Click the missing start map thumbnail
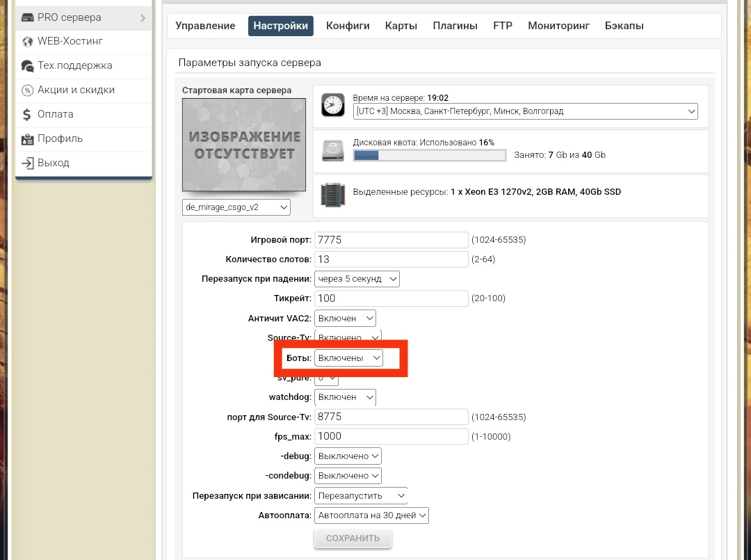This screenshot has width=751, height=560. pos(244,145)
